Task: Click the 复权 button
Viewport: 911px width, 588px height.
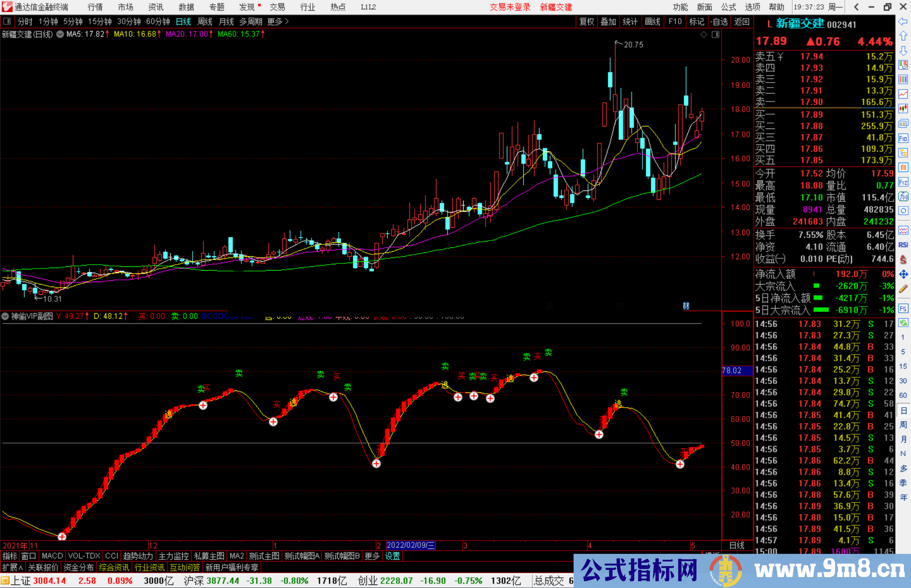Action: (x=587, y=21)
